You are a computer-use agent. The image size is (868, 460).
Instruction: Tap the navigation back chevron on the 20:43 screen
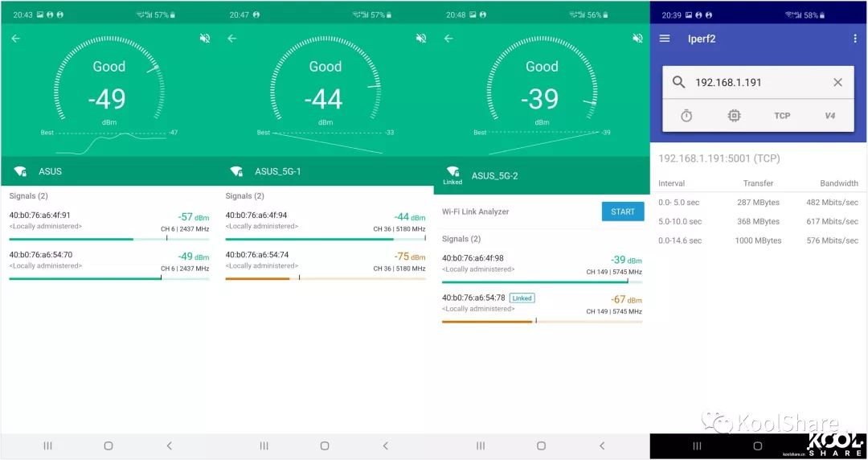click(170, 446)
